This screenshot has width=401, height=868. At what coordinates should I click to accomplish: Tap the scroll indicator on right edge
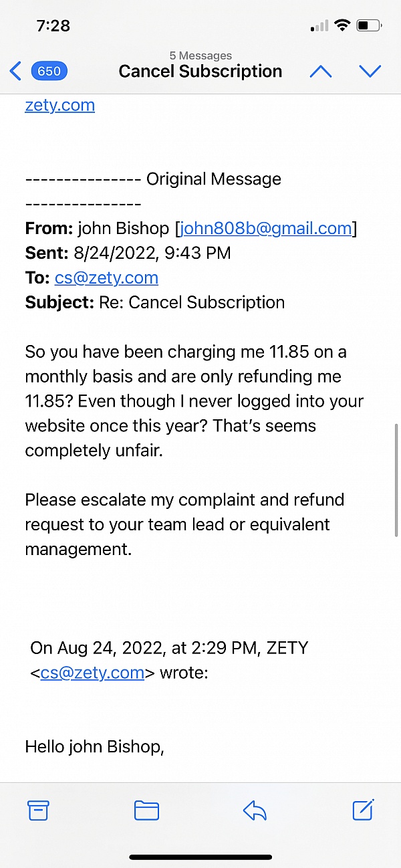[x=397, y=479]
